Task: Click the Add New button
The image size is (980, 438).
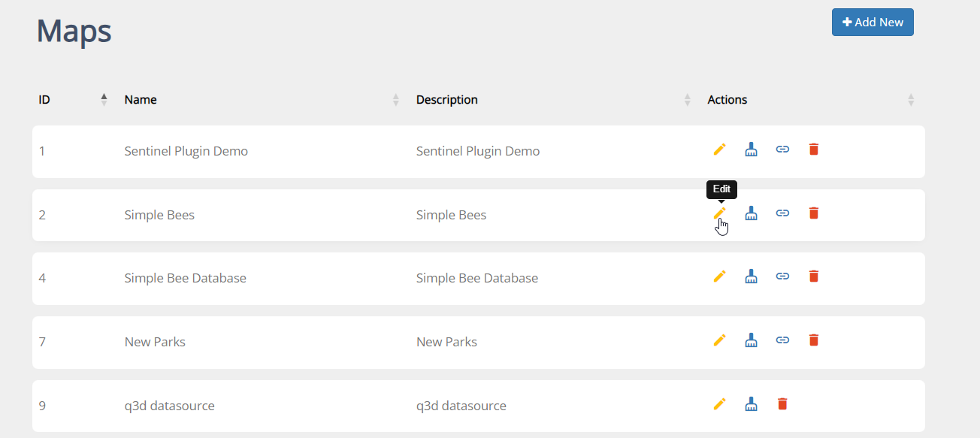Action: click(x=873, y=23)
